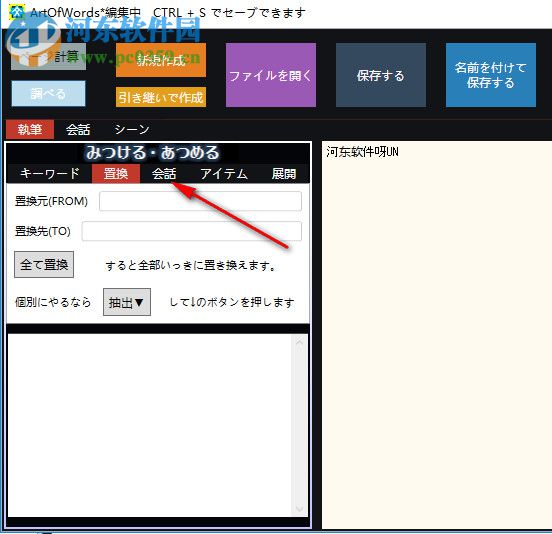Click the 計算 button
This screenshot has width=552, height=534.
click(48, 56)
